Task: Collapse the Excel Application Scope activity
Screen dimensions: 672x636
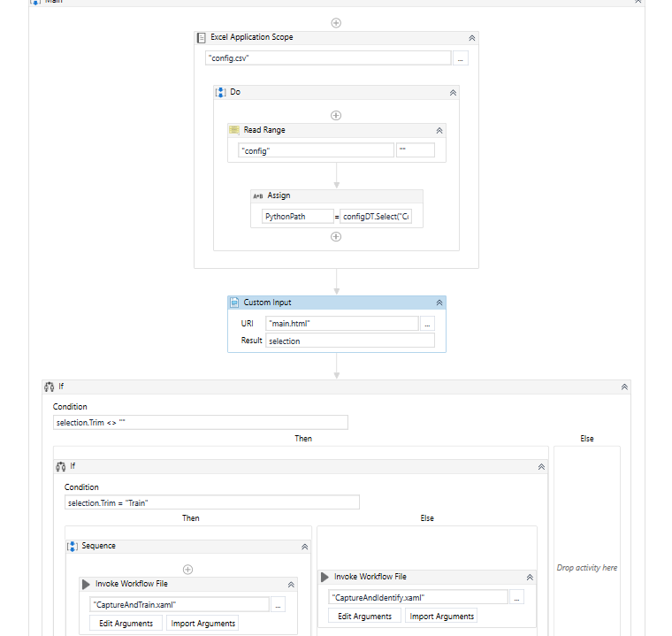Action: tap(471, 38)
